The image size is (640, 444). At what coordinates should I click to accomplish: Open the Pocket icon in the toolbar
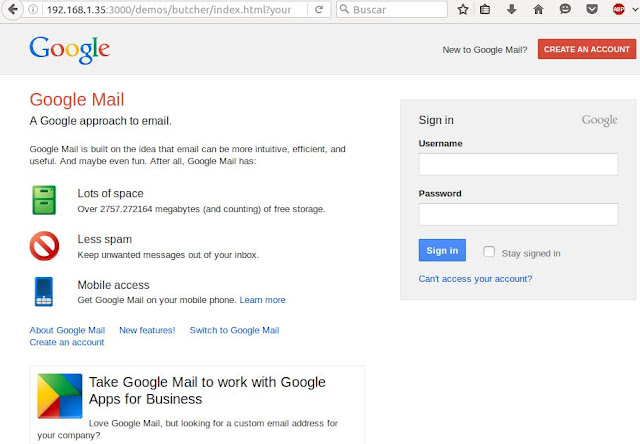tap(592, 9)
